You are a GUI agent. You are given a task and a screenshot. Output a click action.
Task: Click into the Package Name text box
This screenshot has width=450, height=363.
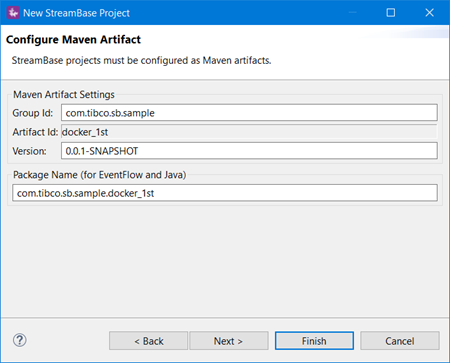click(x=225, y=193)
